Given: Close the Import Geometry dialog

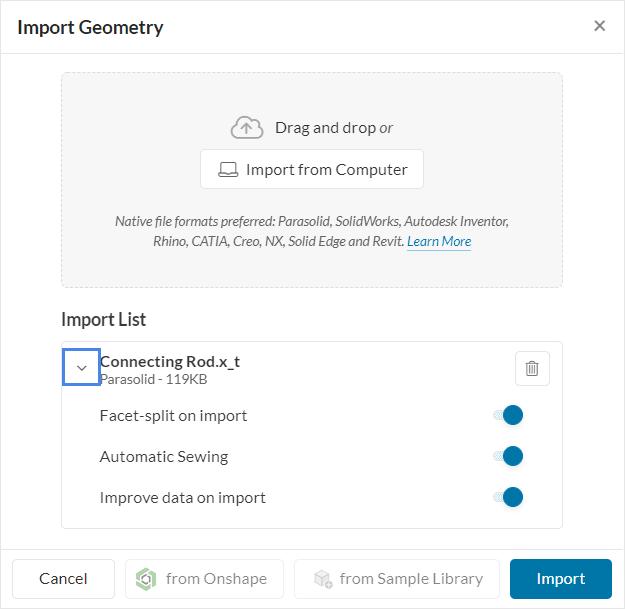Looking at the screenshot, I should 599,26.
